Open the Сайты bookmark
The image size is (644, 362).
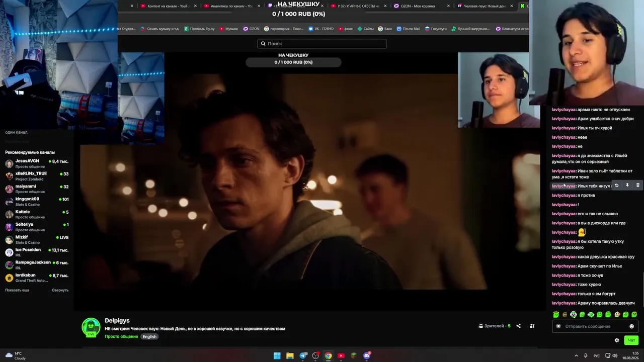coord(366,29)
